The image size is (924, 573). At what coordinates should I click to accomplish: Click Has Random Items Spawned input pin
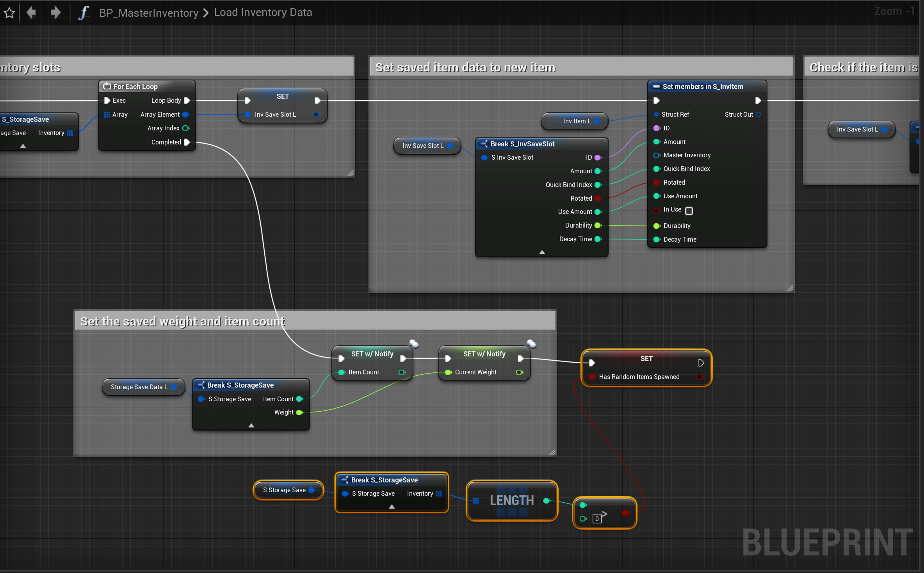[592, 377]
